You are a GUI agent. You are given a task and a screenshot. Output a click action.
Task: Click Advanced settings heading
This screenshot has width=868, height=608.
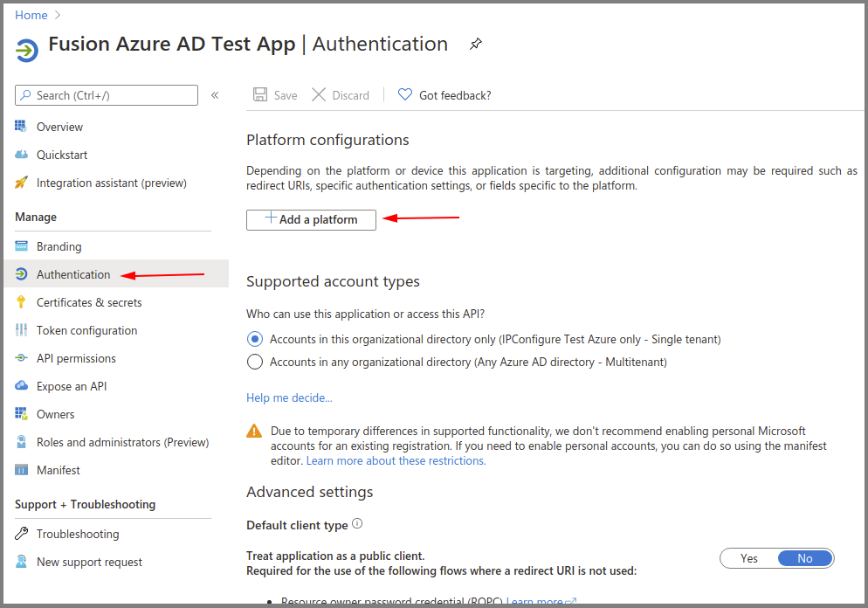[x=309, y=492]
